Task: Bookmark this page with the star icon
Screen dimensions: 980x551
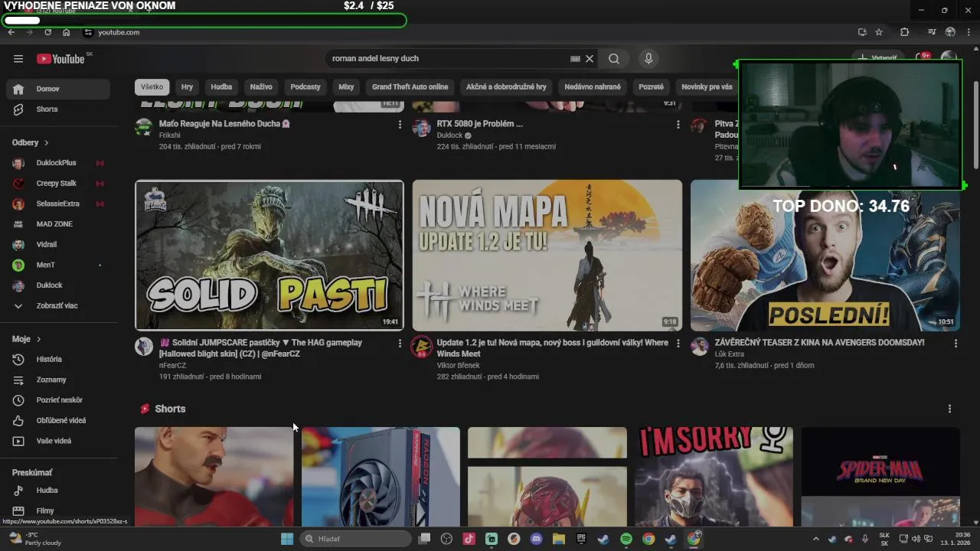Action: (879, 32)
